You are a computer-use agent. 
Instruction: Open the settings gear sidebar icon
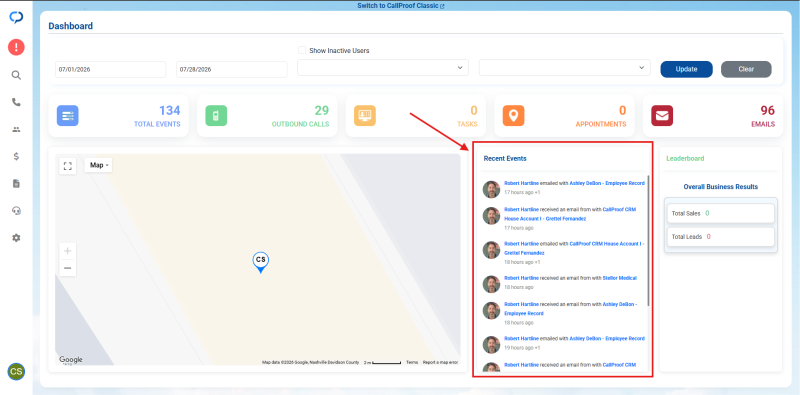click(16, 238)
